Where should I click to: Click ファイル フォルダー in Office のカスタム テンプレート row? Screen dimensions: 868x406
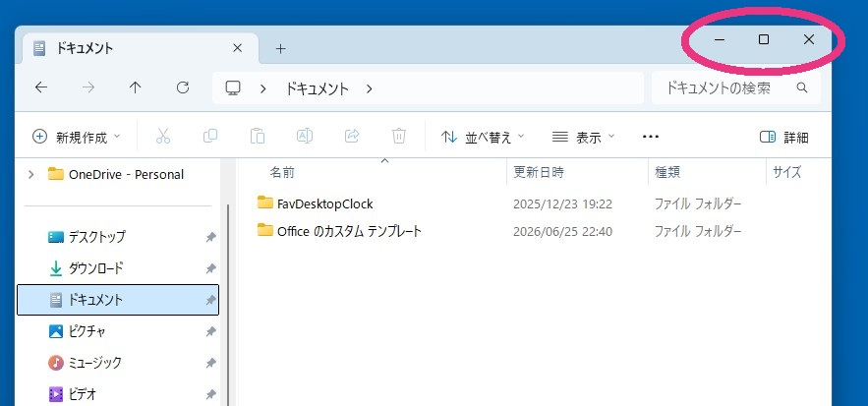[x=698, y=231]
